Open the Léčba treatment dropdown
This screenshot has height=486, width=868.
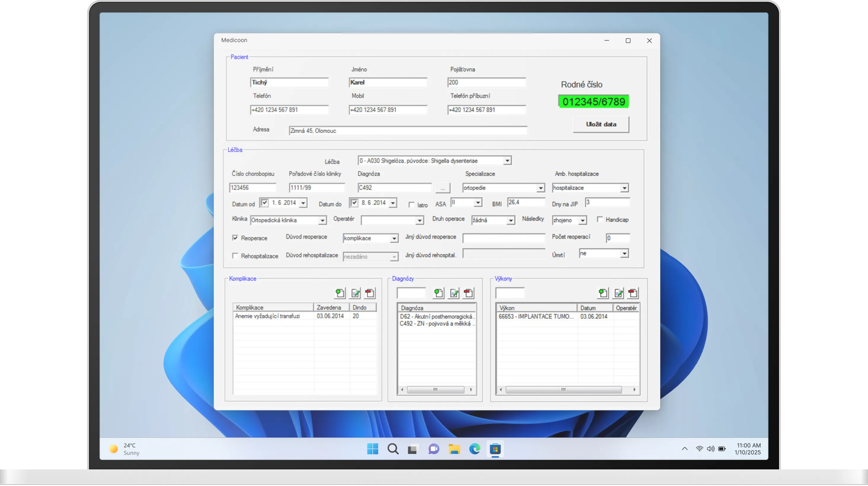(507, 161)
